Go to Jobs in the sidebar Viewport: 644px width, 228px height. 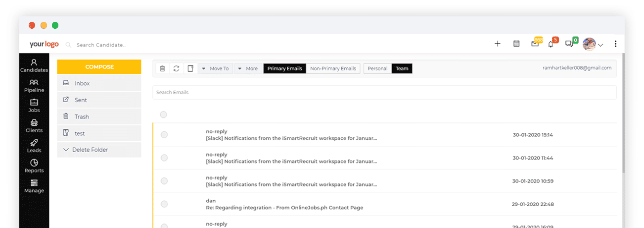click(x=34, y=106)
